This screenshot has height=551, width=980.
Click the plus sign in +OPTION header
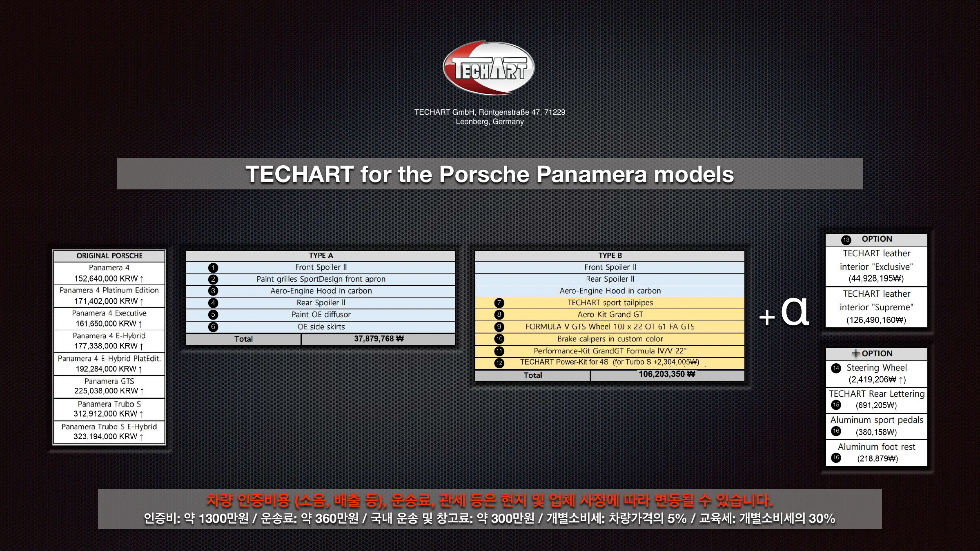tap(856, 353)
